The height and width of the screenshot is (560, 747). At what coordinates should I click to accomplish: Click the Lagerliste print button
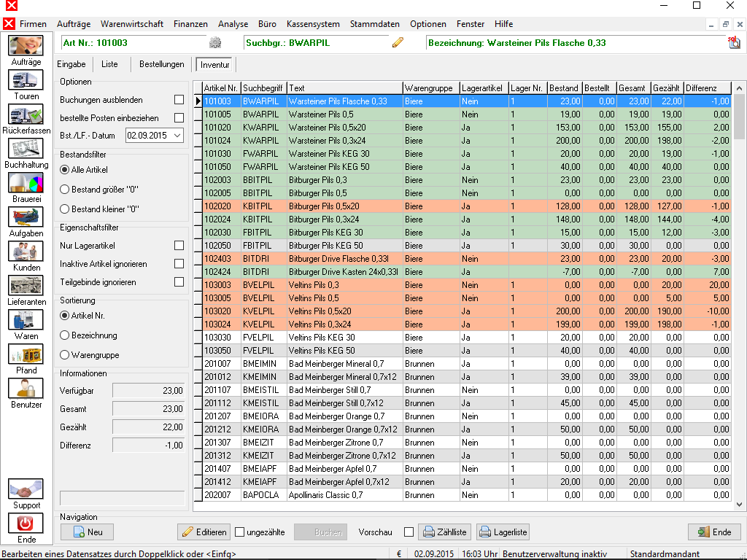[x=503, y=532]
